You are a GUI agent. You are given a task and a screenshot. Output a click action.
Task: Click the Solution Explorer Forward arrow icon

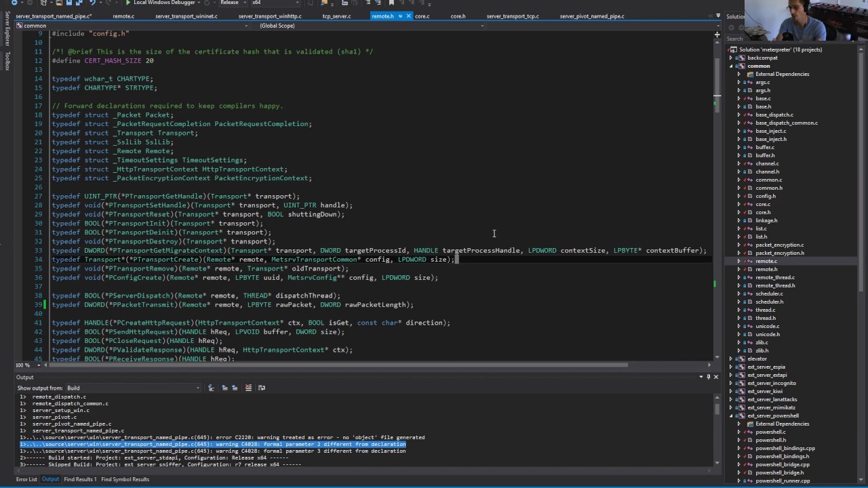pos(741,28)
